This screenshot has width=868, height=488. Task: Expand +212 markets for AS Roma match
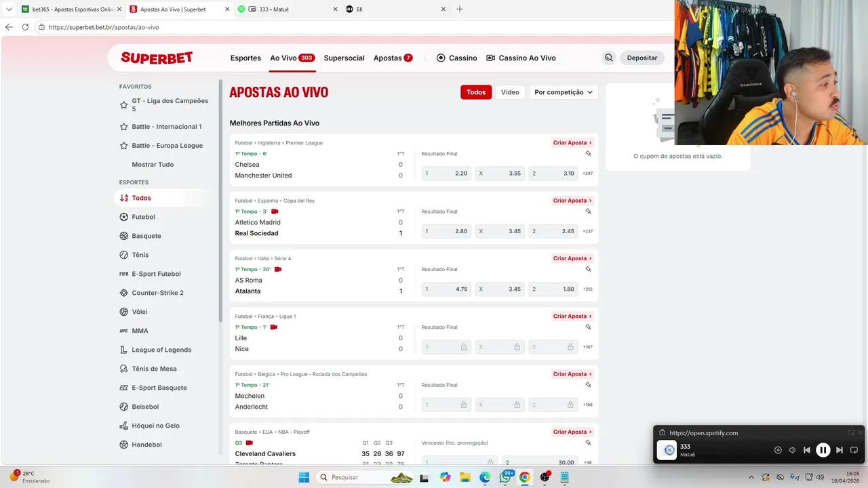pos(587,289)
